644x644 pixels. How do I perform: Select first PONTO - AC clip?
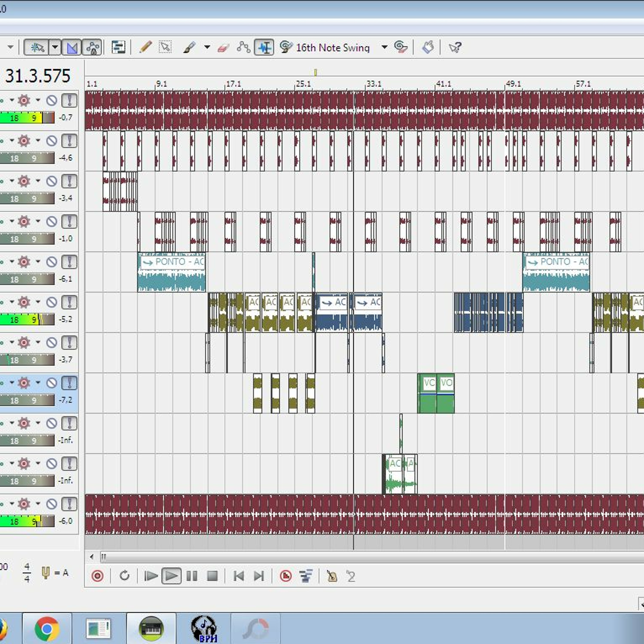click(171, 272)
